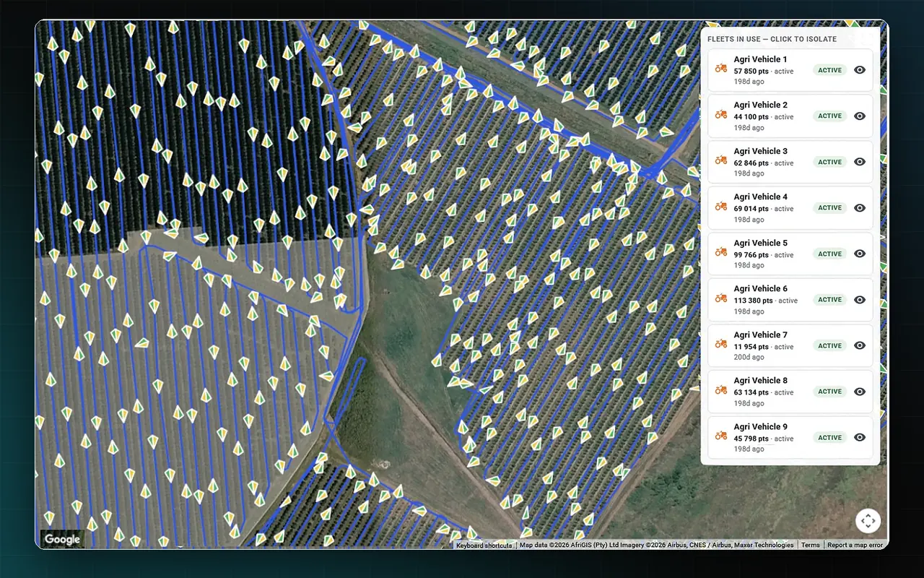The width and height of the screenshot is (924, 578).
Task: Hide Agri Vehicle 8 with the eye toggle
Action: click(x=860, y=392)
